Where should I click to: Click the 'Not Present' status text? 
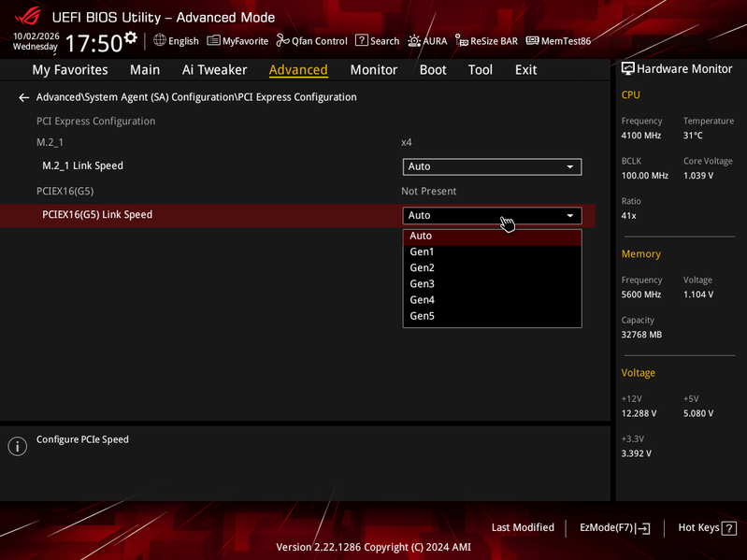[429, 192]
